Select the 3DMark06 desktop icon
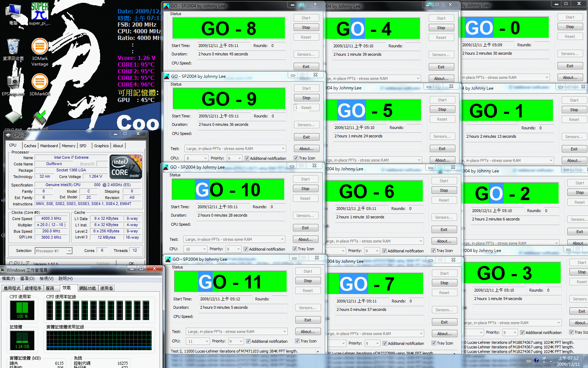Viewport: 588px width, 368px height. click(x=40, y=84)
